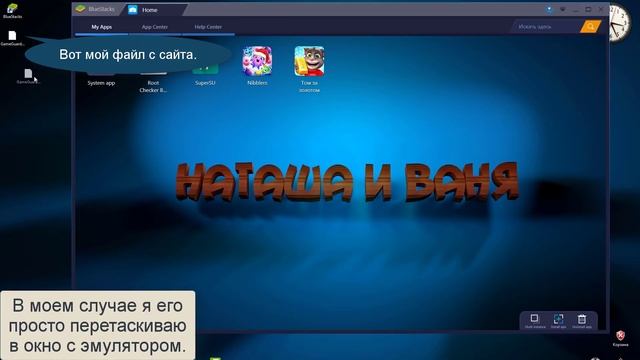
Task: Switch to the App Center tab
Action: 155,27
